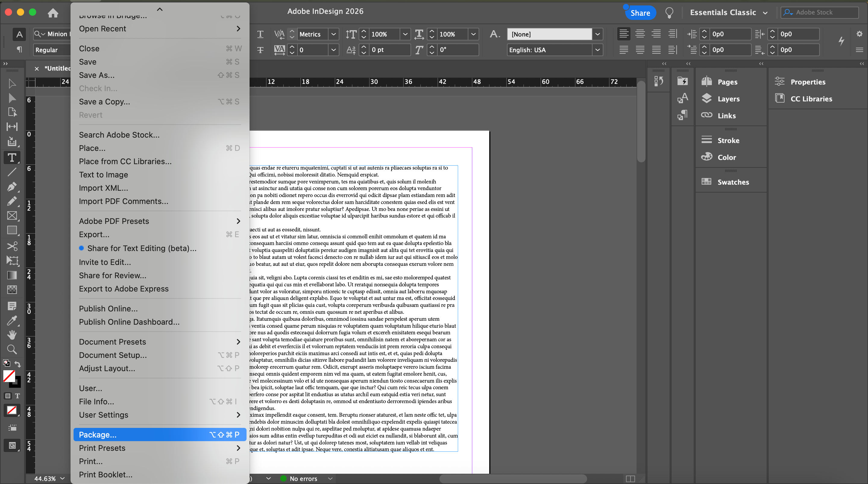Expand the Essentials Classic workspace dropdown
Screen dimensions: 868x484
pos(765,13)
